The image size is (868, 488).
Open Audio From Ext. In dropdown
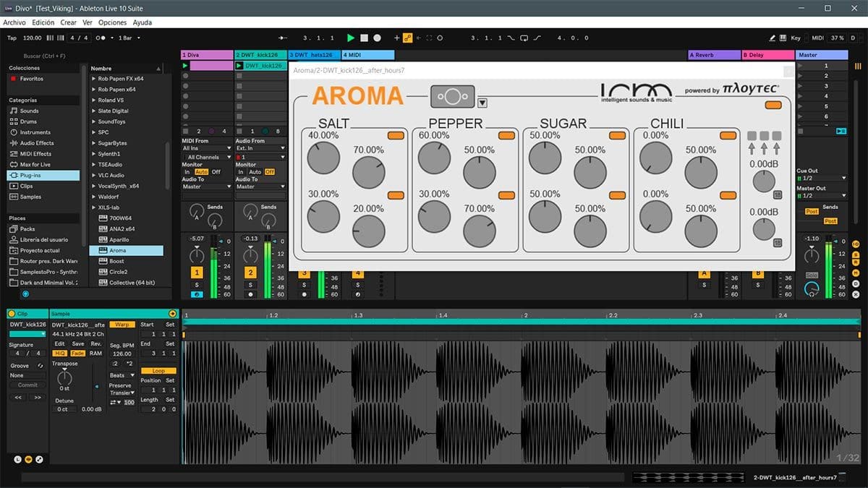point(260,148)
